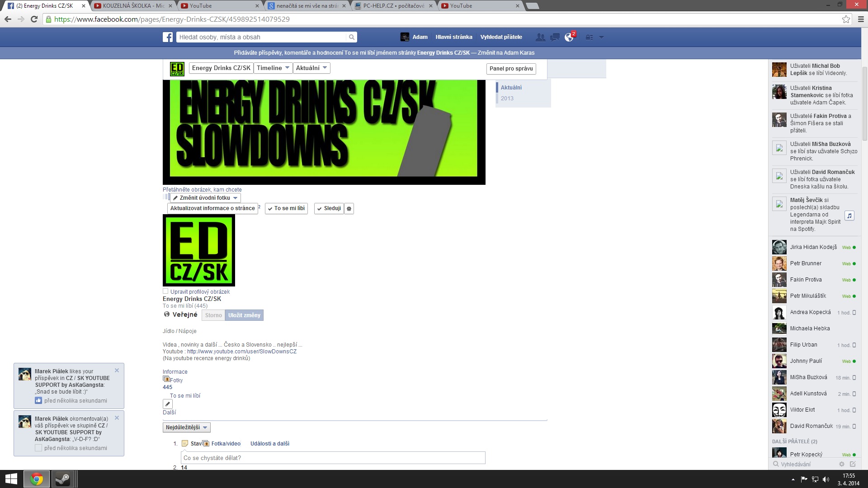Click the volume speaker tray icon
Screen dimensions: 868x488
point(826,479)
